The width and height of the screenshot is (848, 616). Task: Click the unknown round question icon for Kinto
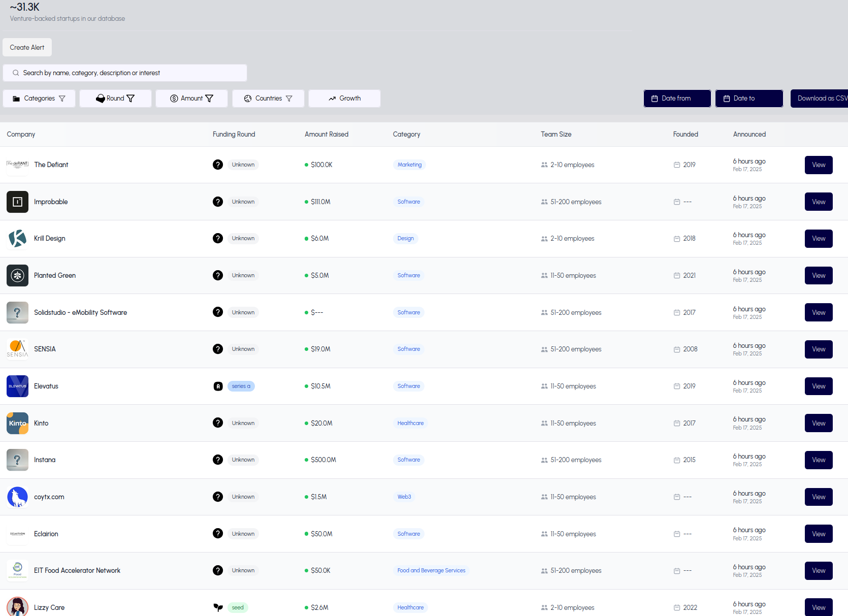218,423
